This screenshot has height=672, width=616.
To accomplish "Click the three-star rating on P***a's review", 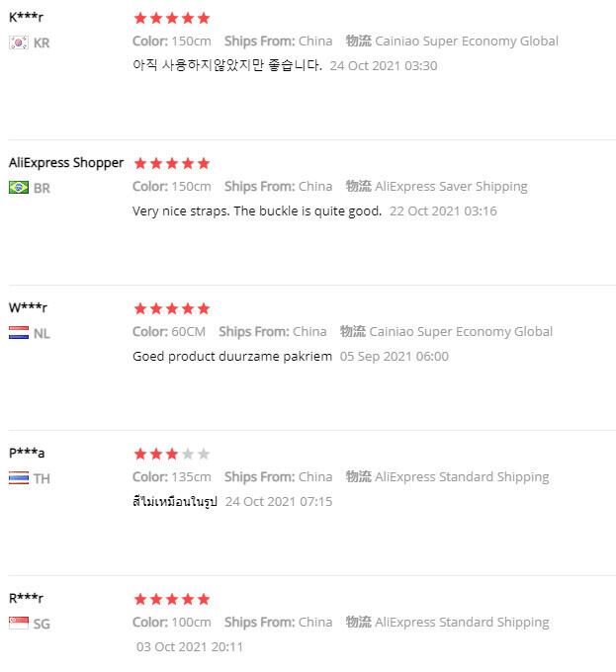I will tap(171, 454).
